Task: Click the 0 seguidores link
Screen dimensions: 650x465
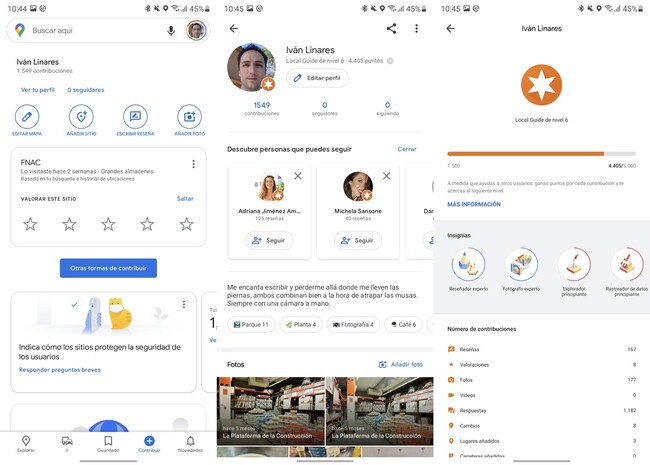Action: (86, 90)
